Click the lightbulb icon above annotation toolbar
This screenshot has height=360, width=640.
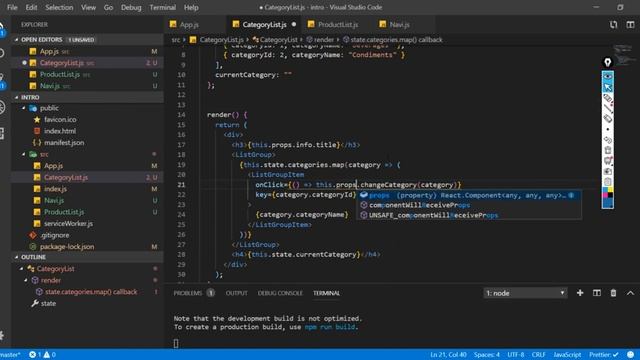pos(608,62)
